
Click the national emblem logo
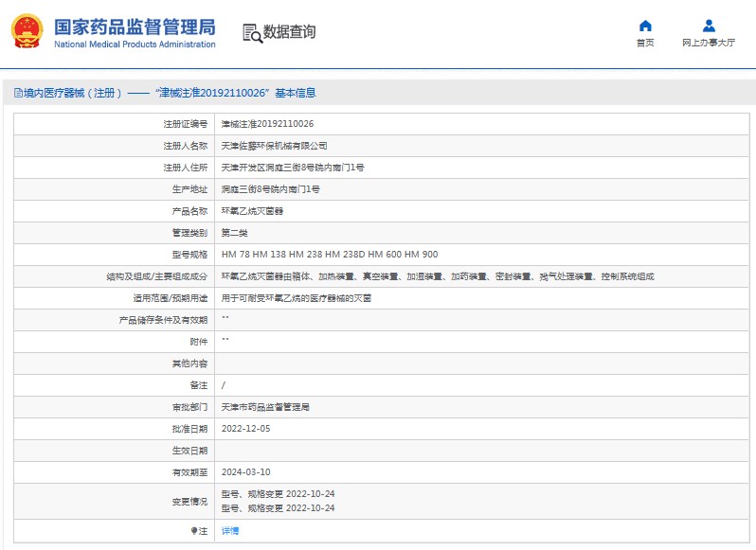27,32
